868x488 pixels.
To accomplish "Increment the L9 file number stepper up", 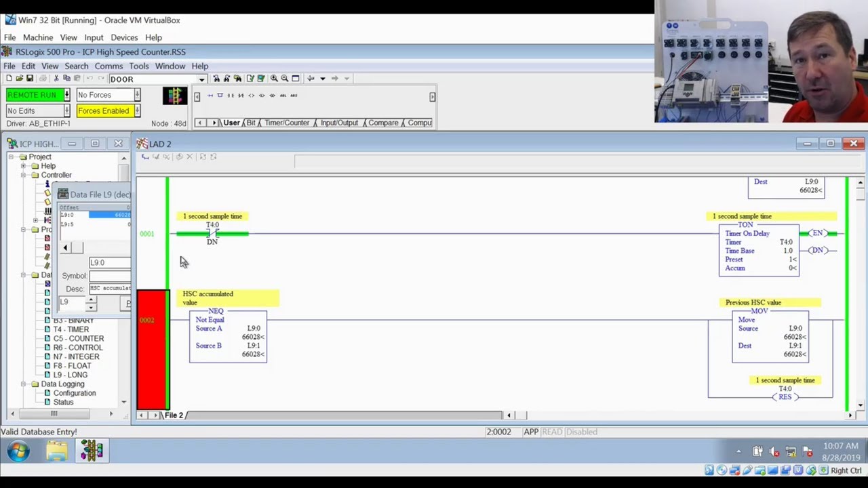I will click(91, 299).
